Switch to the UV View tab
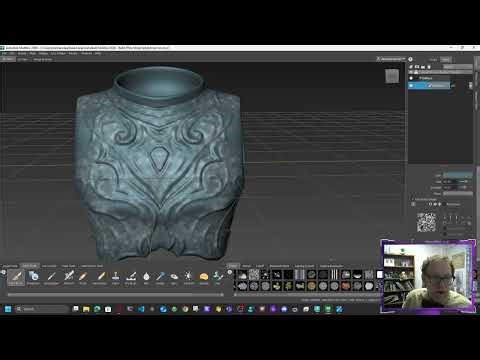Image resolution: width=480 pixels, height=360 pixels. click(x=23, y=59)
